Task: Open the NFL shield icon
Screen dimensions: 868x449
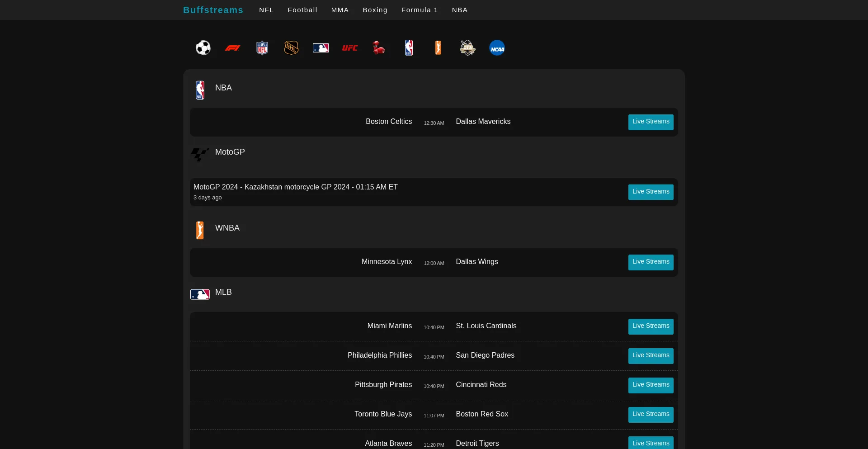Action: pos(262,47)
